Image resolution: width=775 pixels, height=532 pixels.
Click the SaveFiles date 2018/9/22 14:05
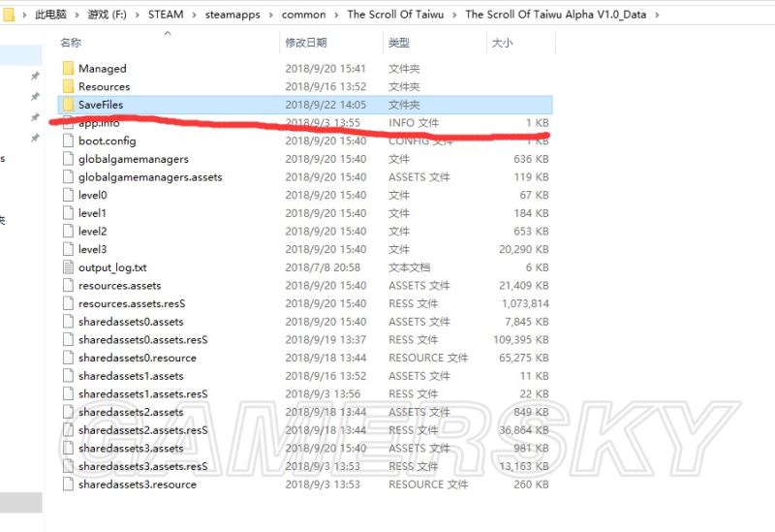point(325,105)
